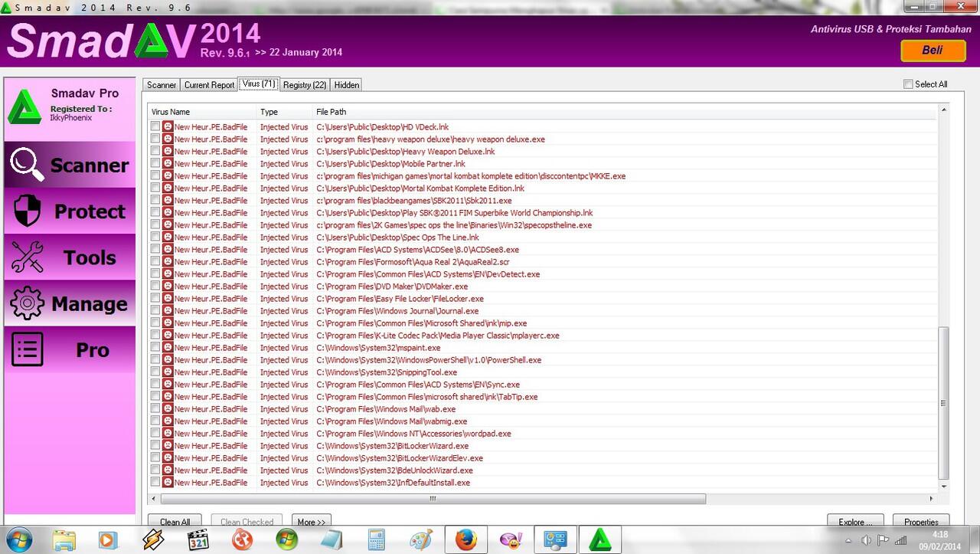The image size is (980, 554).
Task: Click the Action Center flag in tray
Action: coord(883,539)
